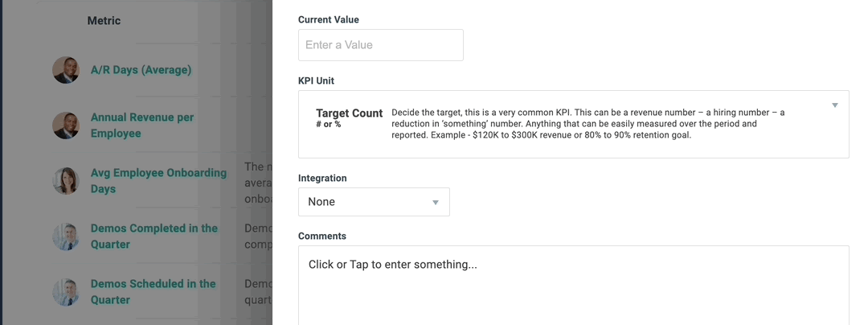
Task: Open the Integration None dropdown
Action: pos(374,202)
